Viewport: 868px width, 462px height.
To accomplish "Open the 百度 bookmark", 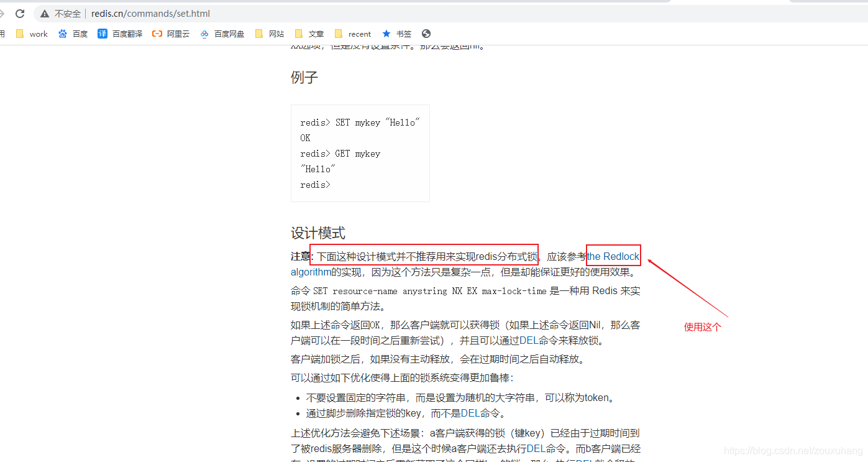I will pos(73,34).
